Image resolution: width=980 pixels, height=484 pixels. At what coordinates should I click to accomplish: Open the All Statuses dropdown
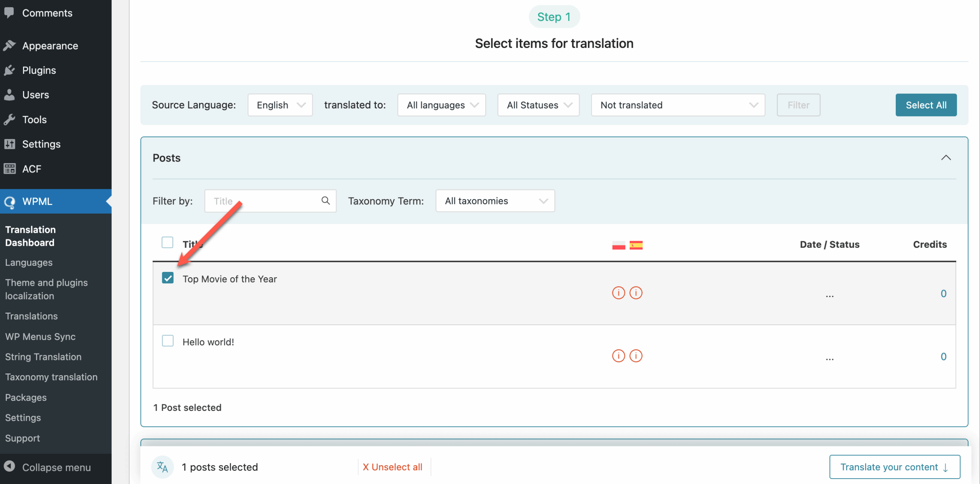click(x=539, y=105)
